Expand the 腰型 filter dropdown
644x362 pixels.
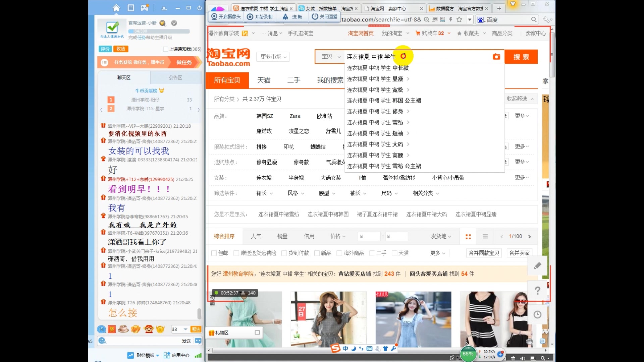[x=327, y=193]
